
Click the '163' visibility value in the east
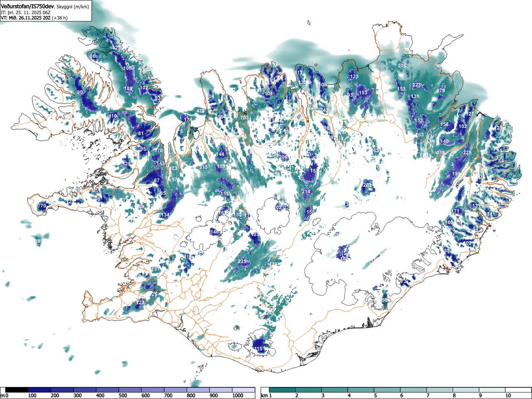coord(420,135)
